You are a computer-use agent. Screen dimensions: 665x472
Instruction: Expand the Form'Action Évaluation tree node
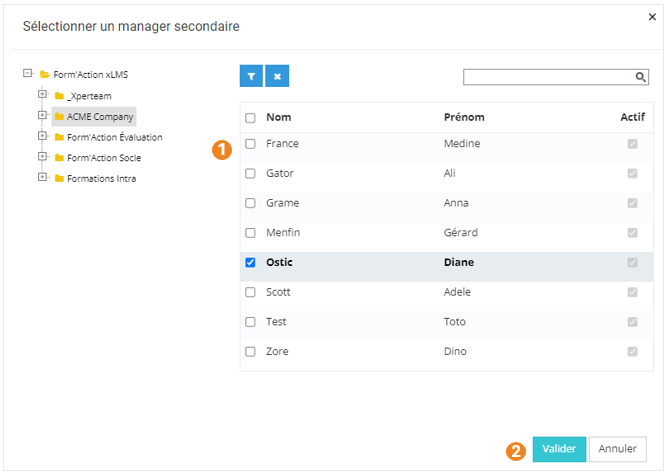42,136
